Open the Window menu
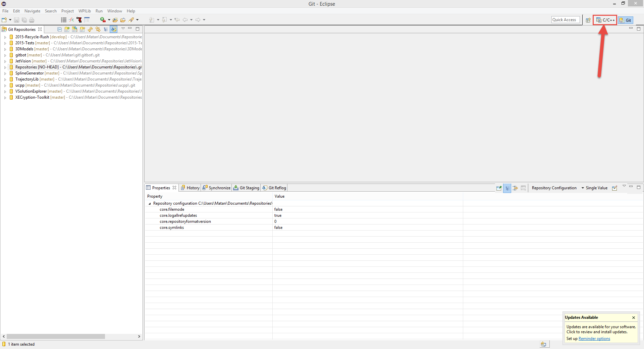The width and height of the screenshot is (644, 349). coord(115,11)
